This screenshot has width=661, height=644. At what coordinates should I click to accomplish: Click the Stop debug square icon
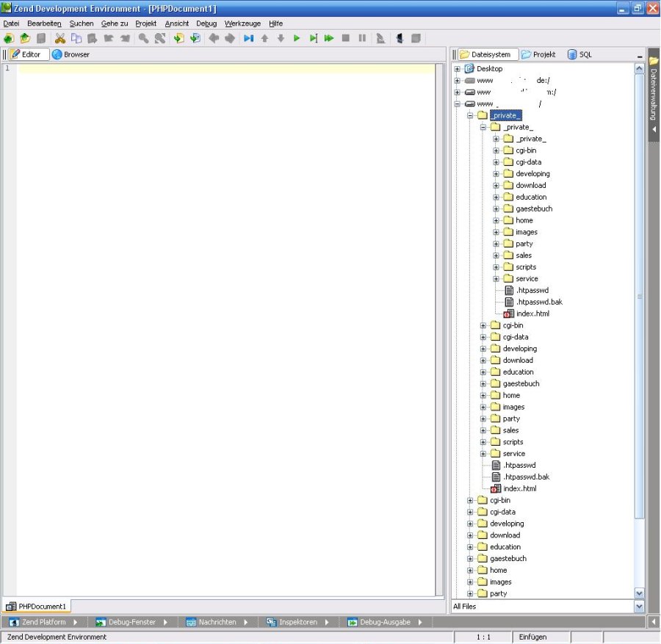point(346,38)
